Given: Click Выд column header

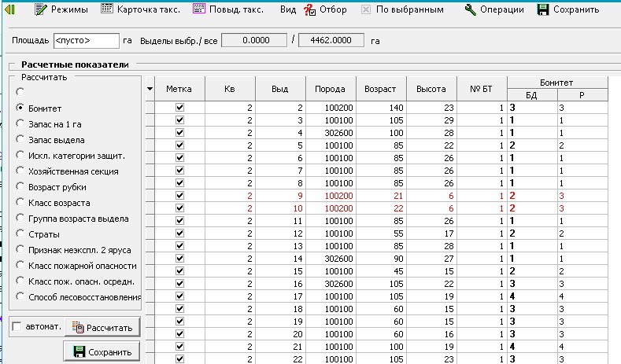Looking at the screenshot, I should click(280, 89).
